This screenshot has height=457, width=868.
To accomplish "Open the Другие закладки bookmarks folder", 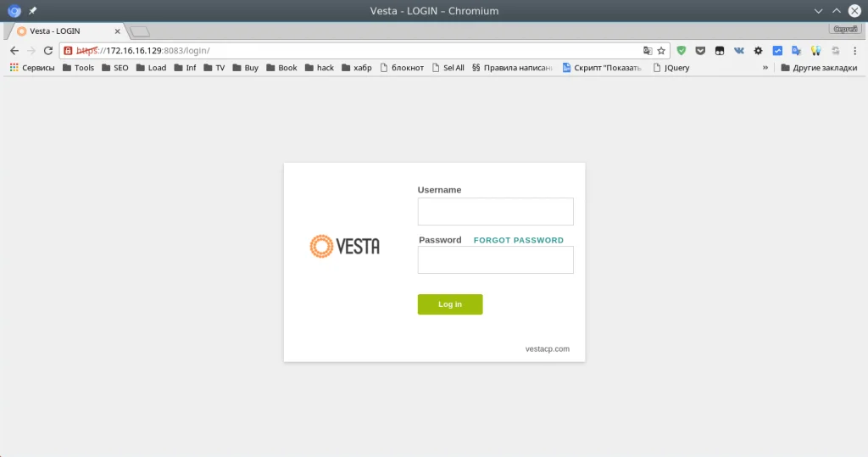I will click(819, 68).
